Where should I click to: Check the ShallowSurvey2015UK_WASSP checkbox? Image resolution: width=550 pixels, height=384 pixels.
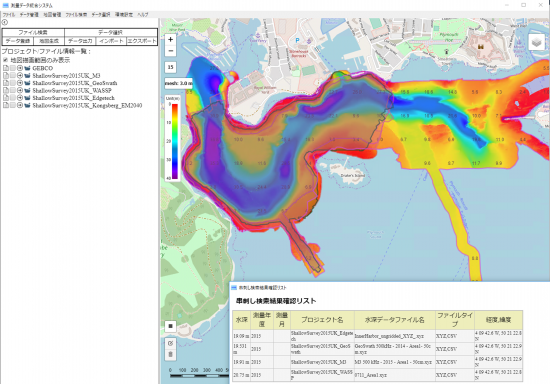click(13, 90)
